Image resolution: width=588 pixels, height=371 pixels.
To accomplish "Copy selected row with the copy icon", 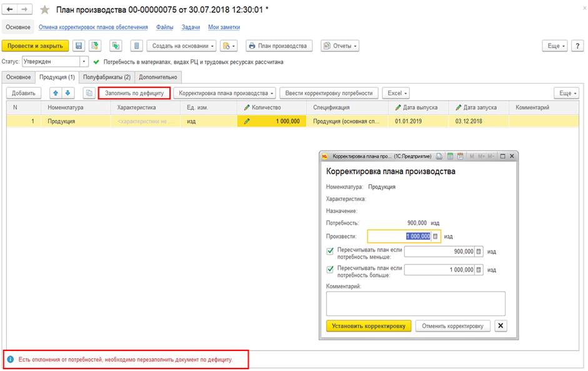I will (89, 93).
